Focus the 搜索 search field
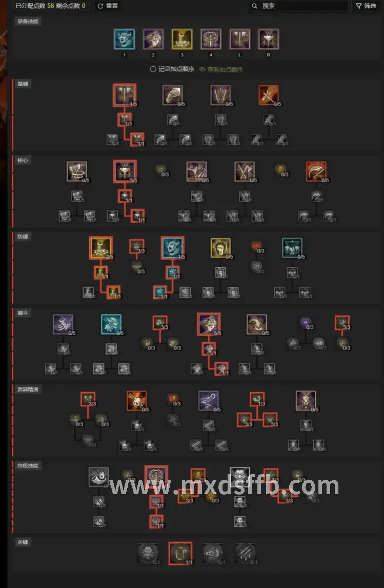Viewport: 384px width, 588px height. point(298,6)
